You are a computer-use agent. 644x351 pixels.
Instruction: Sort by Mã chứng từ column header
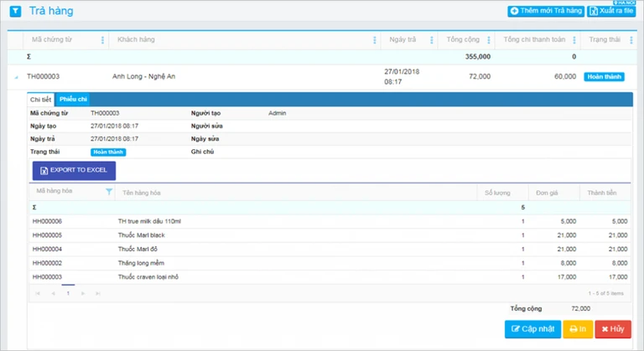pyautogui.click(x=52, y=39)
